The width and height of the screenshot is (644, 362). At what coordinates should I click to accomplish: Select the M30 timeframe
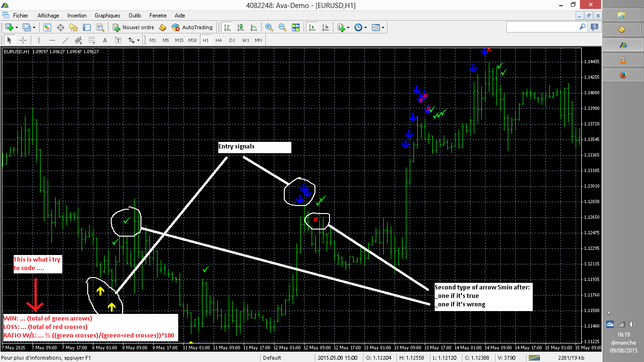click(x=192, y=40)
